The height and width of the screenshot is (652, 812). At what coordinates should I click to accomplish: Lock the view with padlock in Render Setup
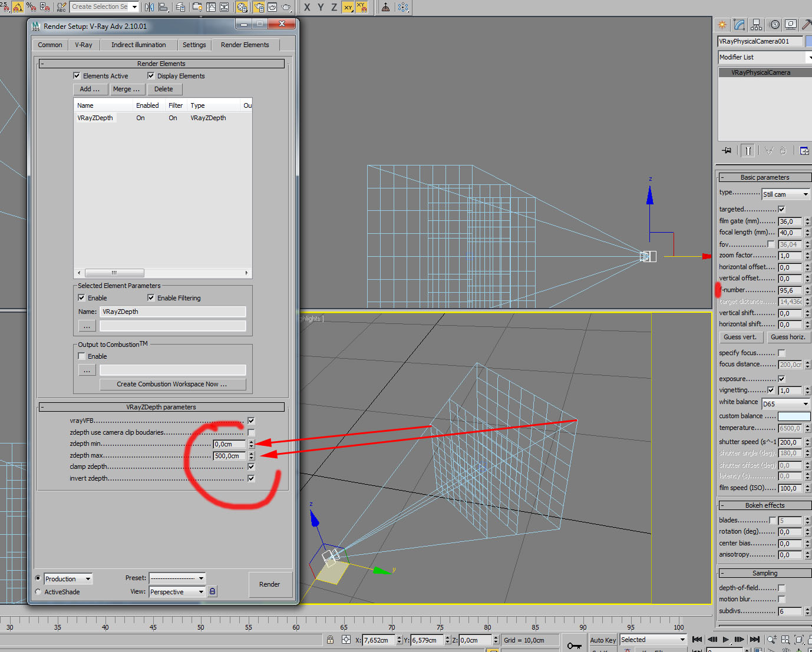212,591
